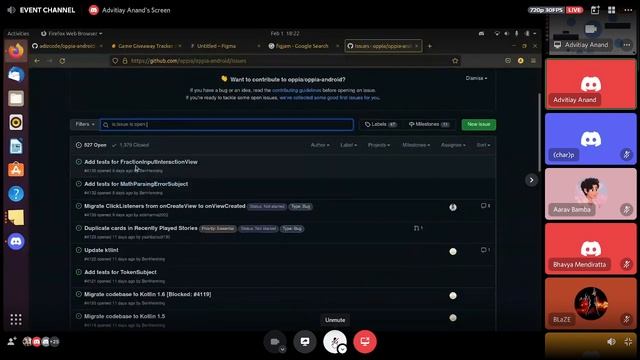Adjust stream volume speaker icon at bottom right

(x=611, y=342)
